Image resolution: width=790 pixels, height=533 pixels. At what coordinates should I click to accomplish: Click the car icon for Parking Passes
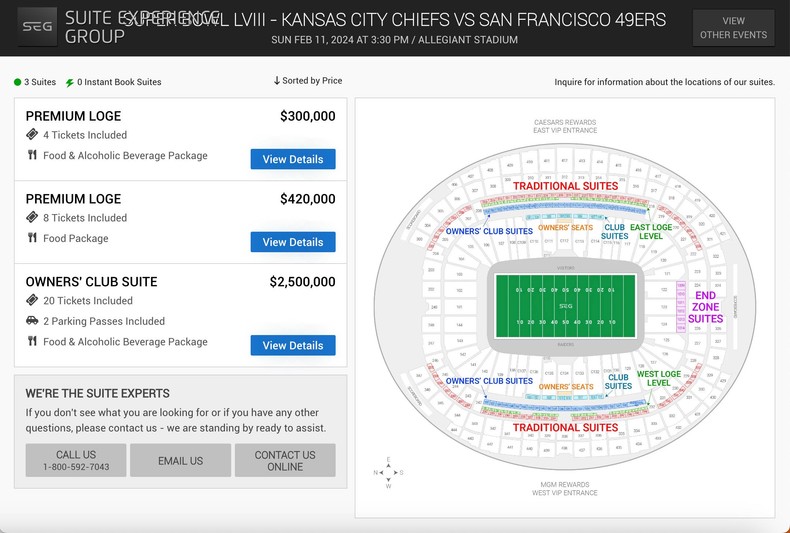pos(32,321)
